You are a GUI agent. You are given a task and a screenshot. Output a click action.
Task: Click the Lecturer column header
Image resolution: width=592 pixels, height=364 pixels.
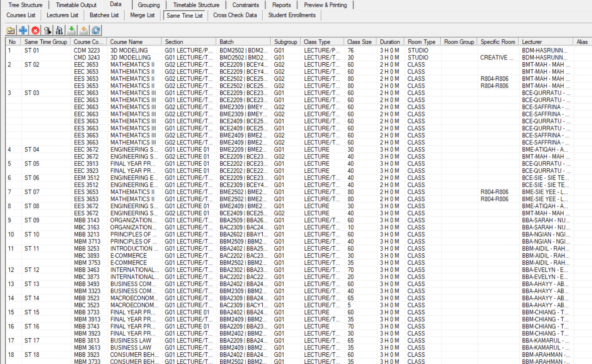point(546,42)
